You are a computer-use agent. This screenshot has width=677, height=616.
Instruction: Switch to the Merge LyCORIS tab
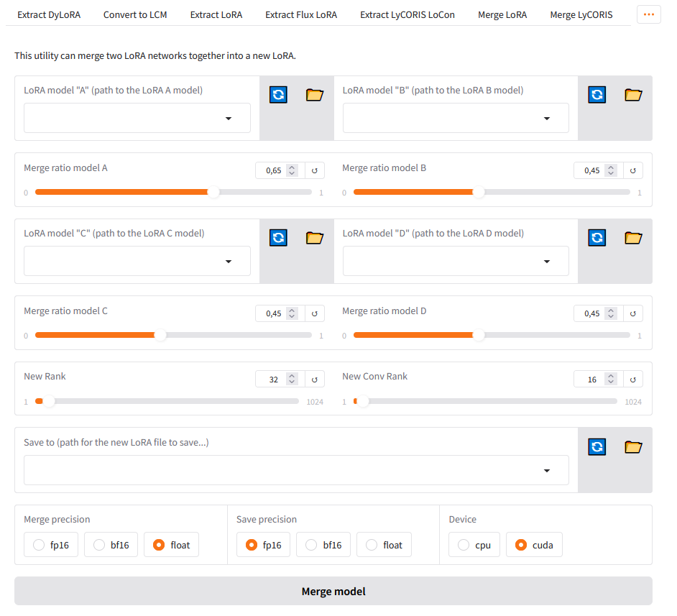(x=581, y=14)
